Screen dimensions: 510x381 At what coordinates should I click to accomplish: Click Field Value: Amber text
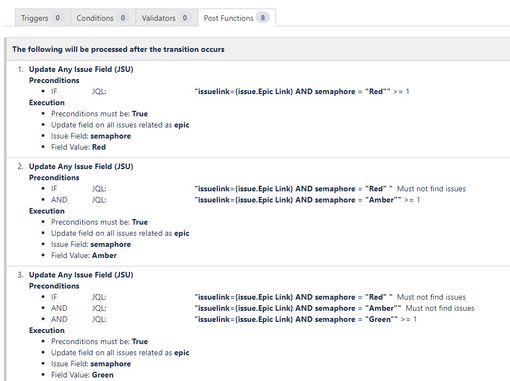84,255
